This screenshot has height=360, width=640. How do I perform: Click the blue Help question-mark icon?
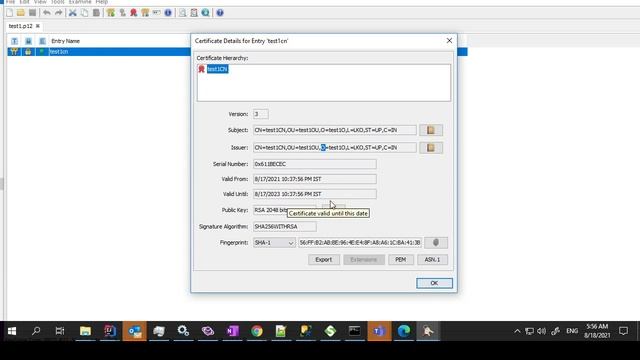pyautogui.click(x=220, y=13)
